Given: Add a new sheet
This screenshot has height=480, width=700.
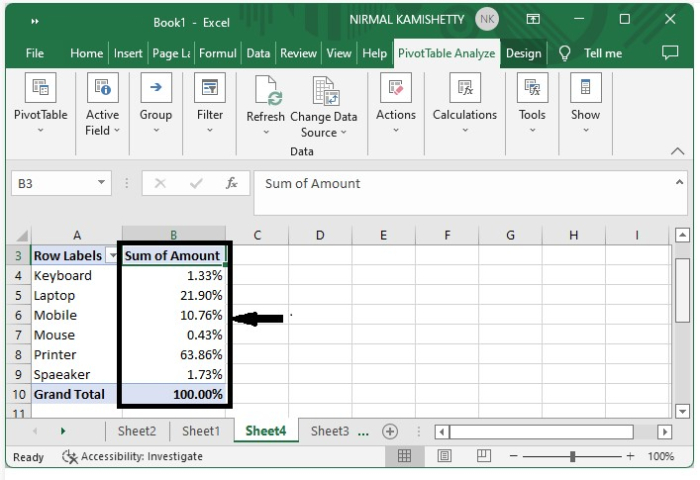Looking at the screenshot, I should pyautogui.click(x=390, y=431).
